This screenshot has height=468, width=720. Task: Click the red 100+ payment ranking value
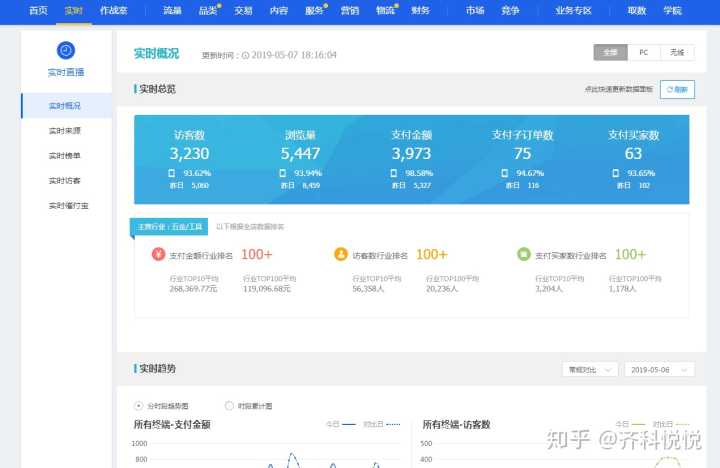point(257,254)
